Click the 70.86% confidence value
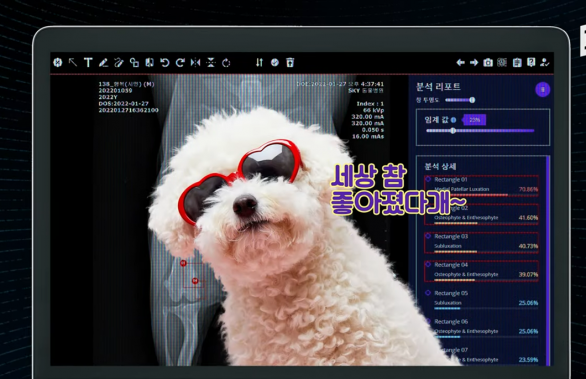The height and width of the screenshot is (379, 586). coord(528,190)
